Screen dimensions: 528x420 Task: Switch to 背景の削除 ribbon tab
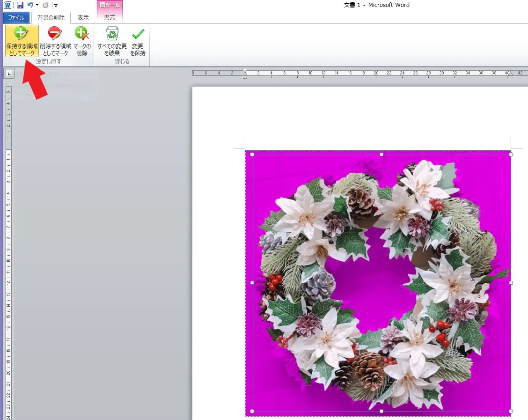point(51,17)
